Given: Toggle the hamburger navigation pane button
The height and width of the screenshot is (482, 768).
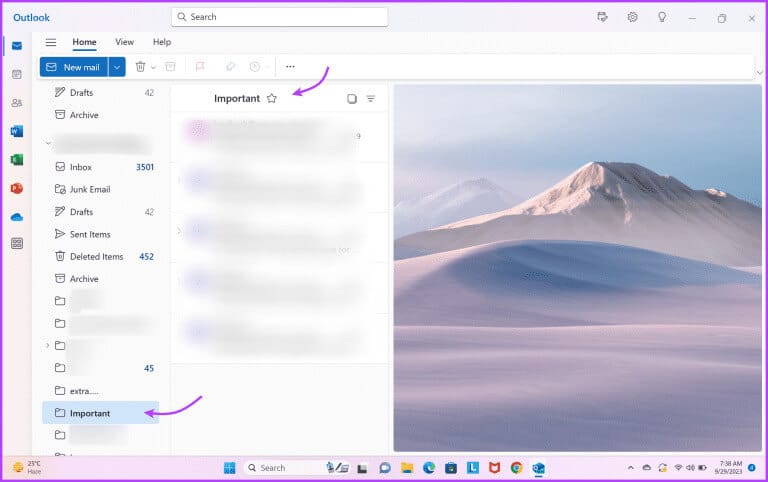Looking at the screenshot, I should point(50,42).
